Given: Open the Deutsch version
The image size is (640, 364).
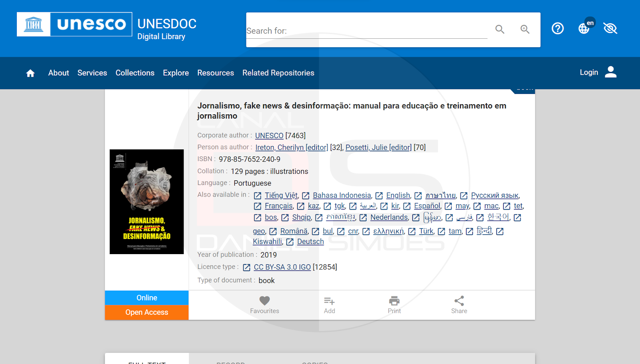Looking at the screenshot, I should click(310, 241).
